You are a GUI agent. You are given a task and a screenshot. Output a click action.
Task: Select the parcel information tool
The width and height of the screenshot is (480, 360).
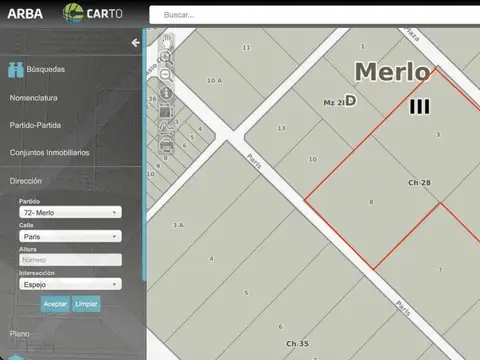(166, 93)
